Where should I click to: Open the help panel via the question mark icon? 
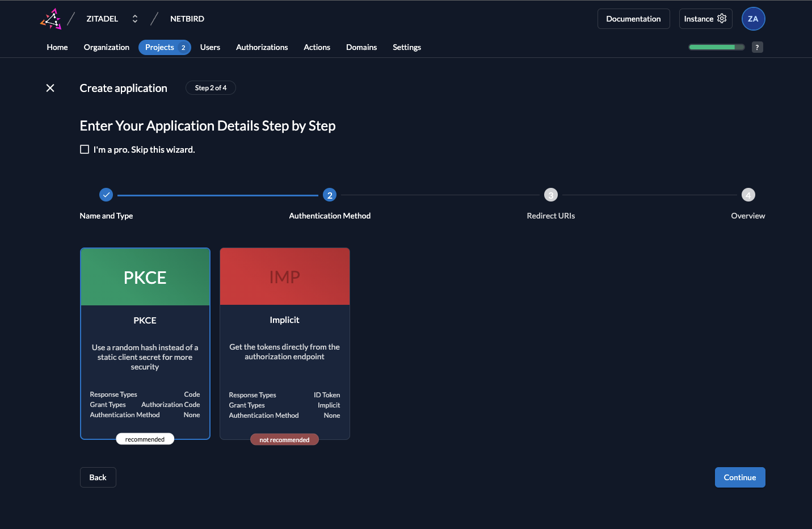pos(758,47)
